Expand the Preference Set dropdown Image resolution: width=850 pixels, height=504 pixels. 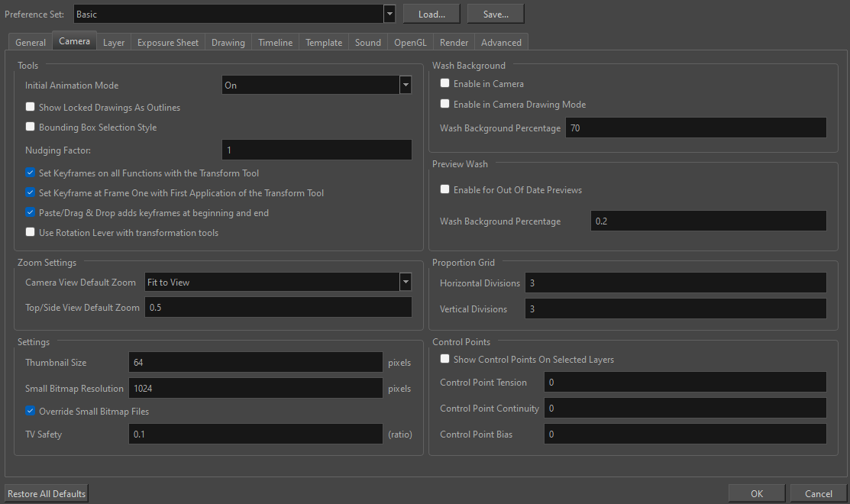pos(389,13)
